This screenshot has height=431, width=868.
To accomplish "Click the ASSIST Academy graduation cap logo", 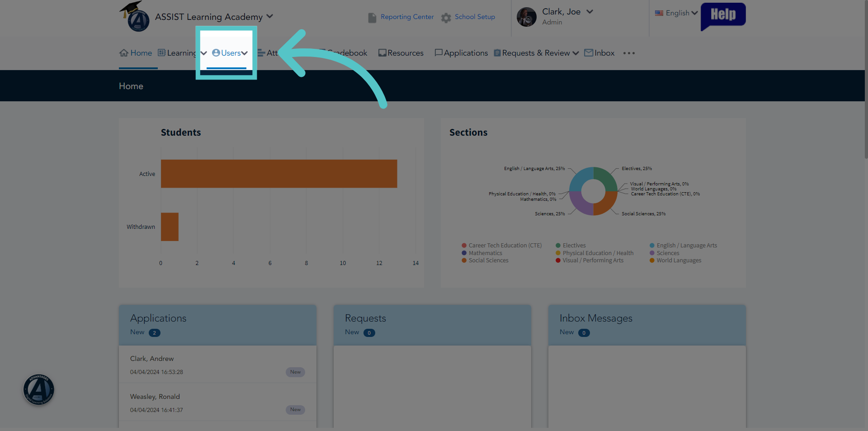I will 135,16.
